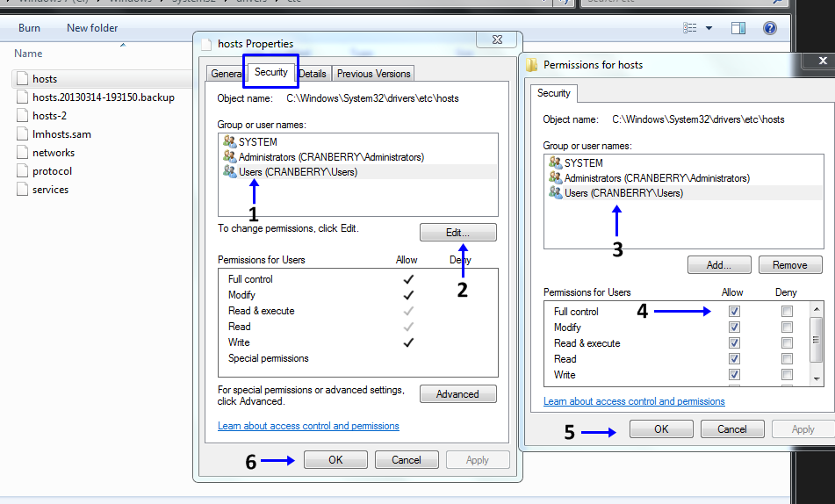Close the Permissions for hosts dialog
The width and height of the screenshot is (835, 504).
tap(822, 61)
